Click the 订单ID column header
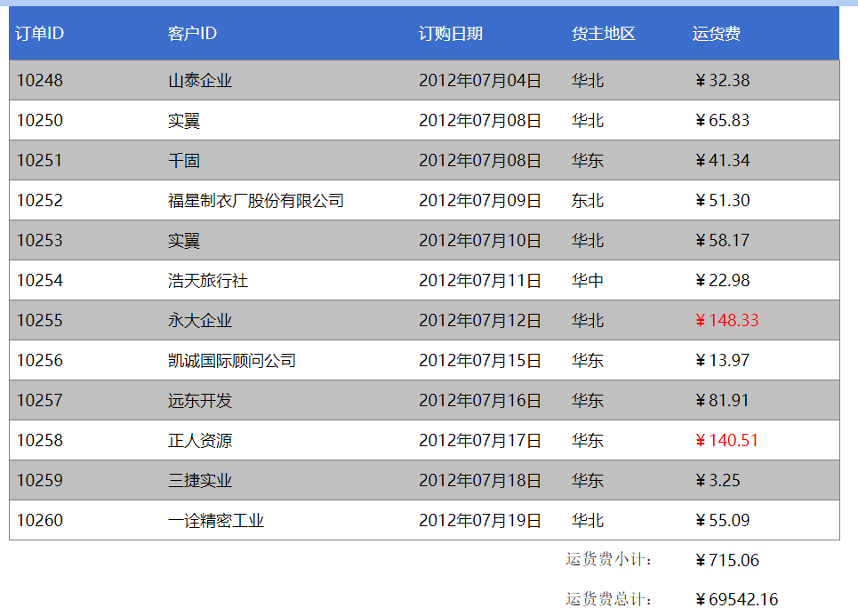Viewport: 858px width, 616px height. pos(39,34)
